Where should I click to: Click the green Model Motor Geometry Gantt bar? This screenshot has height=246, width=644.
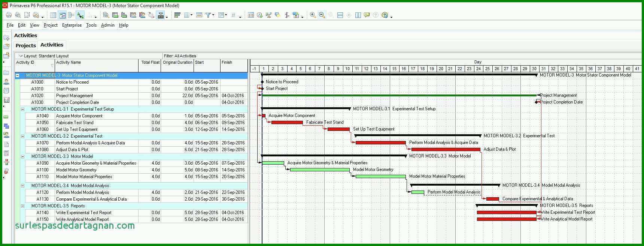click(x=320, y=169)
